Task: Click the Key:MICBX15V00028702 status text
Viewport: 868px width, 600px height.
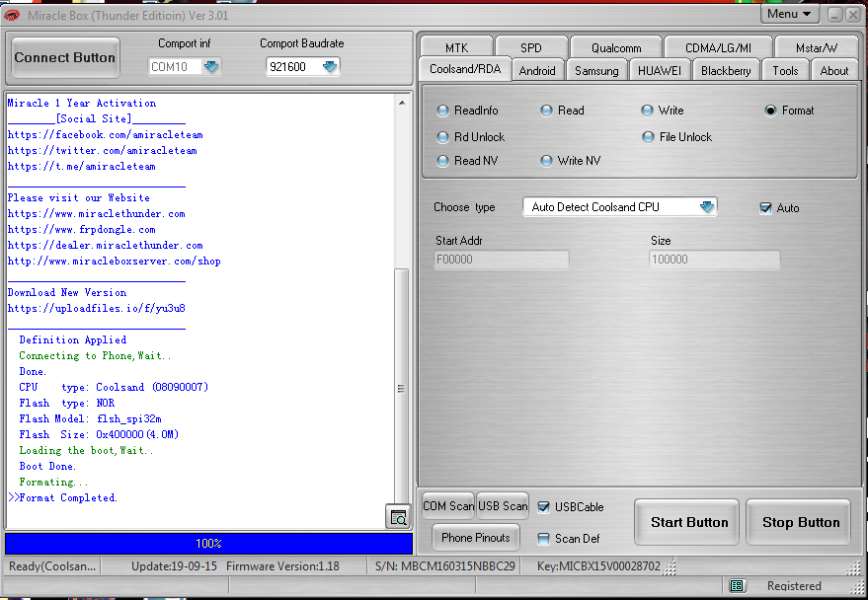Action: [x=598, y=566]
